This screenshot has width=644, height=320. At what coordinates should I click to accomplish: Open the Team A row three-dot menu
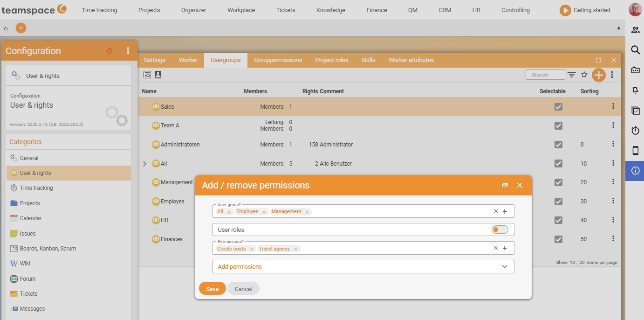(x=613, y=125)
